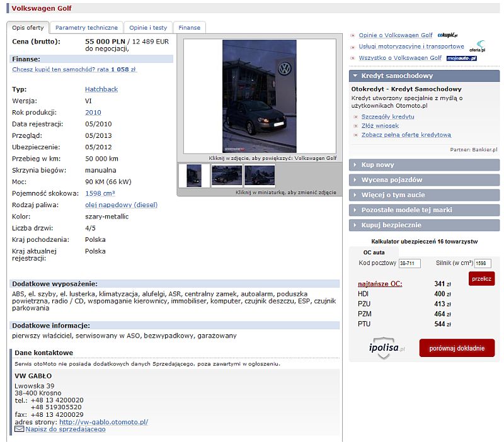Switch to Parametry techniczne tab

pos(86,28)
